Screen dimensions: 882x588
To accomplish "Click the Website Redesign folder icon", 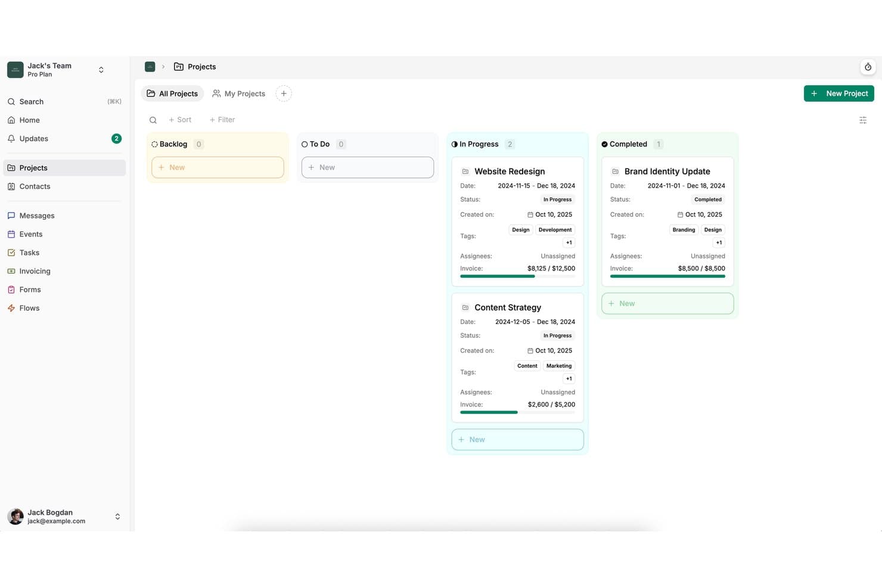I will [x=465, y=172].
